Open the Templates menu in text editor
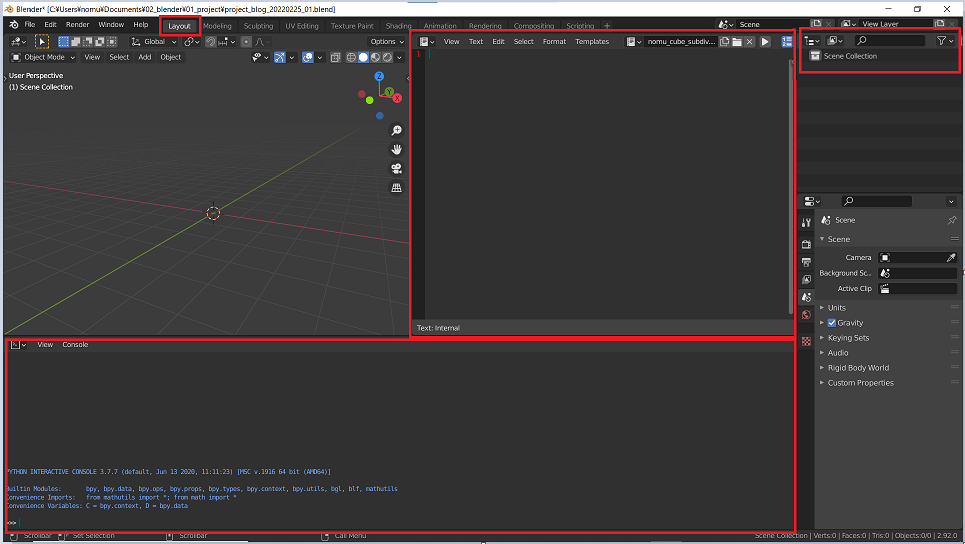Image resolution: width=965 pixels, height=544 pixels. pyautogui.click(x=592, y=42)
